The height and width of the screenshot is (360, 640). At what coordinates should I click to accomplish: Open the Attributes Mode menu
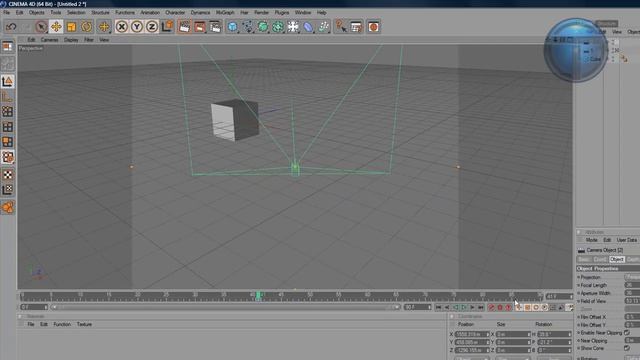coord(591,240)
